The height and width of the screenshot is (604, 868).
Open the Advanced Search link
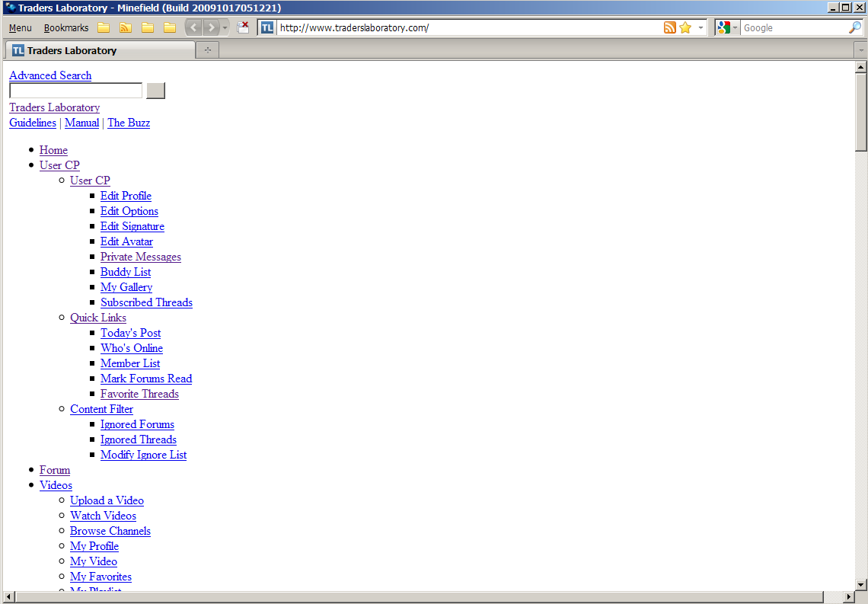(x=50, y=75)
